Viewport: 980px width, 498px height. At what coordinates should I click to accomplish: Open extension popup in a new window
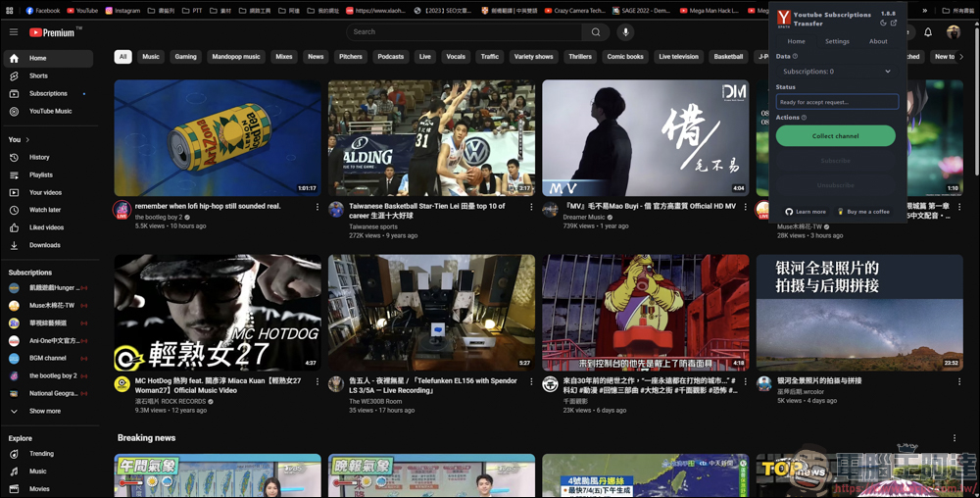coord(893,23)
